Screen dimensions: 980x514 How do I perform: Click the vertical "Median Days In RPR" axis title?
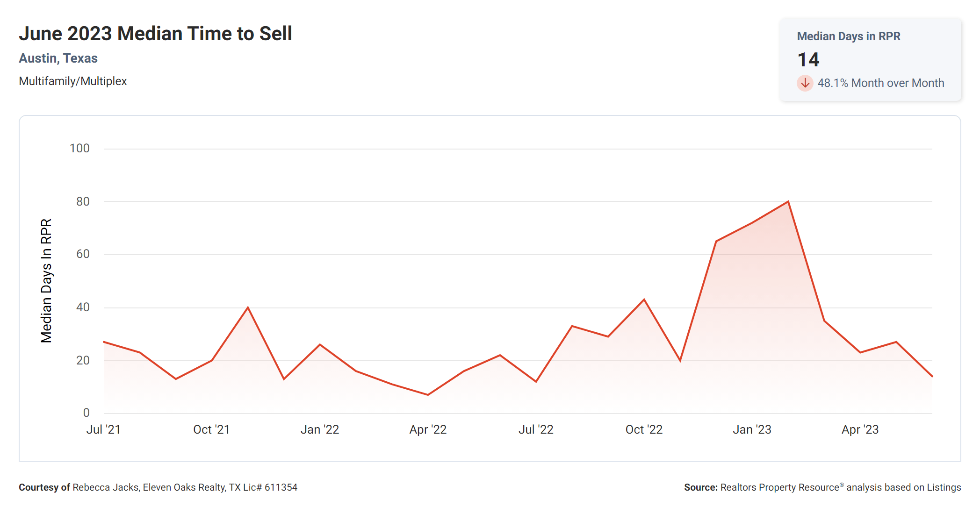pos(46,280)
